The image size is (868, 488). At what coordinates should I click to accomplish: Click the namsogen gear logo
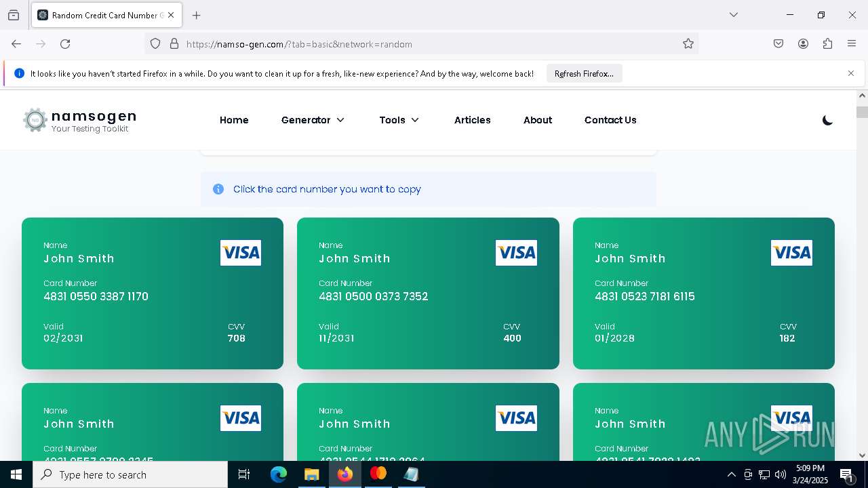35,120
